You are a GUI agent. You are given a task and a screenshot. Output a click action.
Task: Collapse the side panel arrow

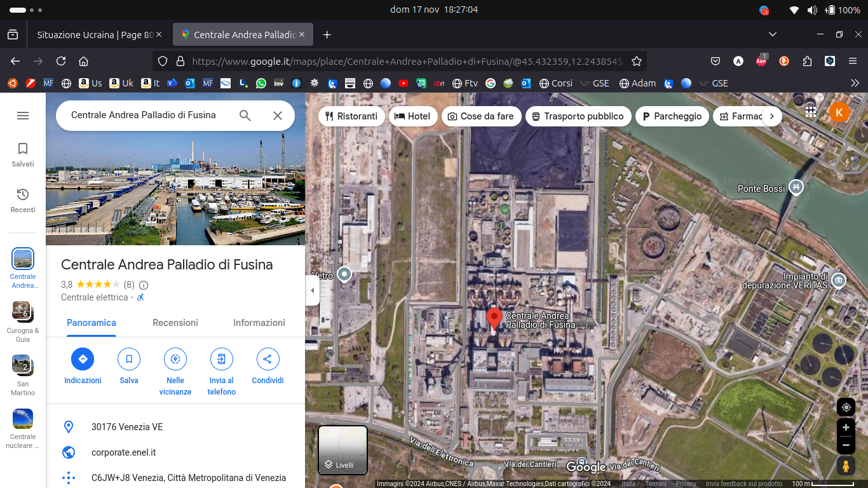coord(312,290)
